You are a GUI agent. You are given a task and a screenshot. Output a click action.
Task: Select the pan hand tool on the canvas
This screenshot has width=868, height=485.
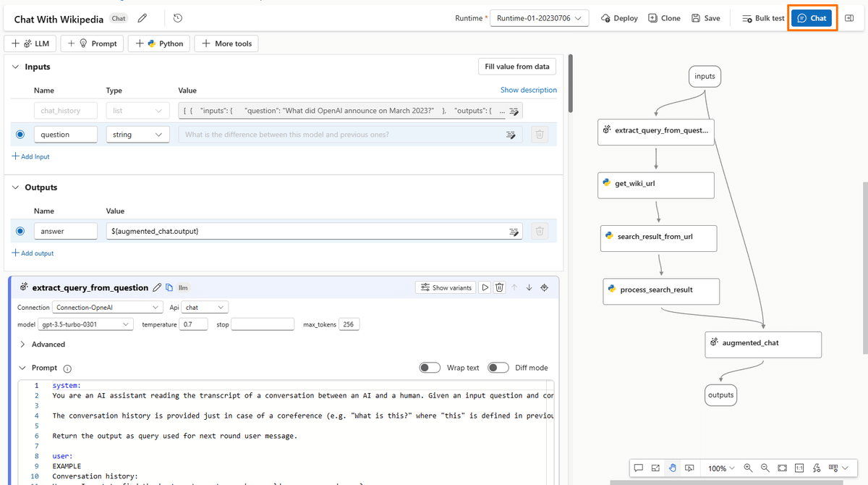point(672,468)
